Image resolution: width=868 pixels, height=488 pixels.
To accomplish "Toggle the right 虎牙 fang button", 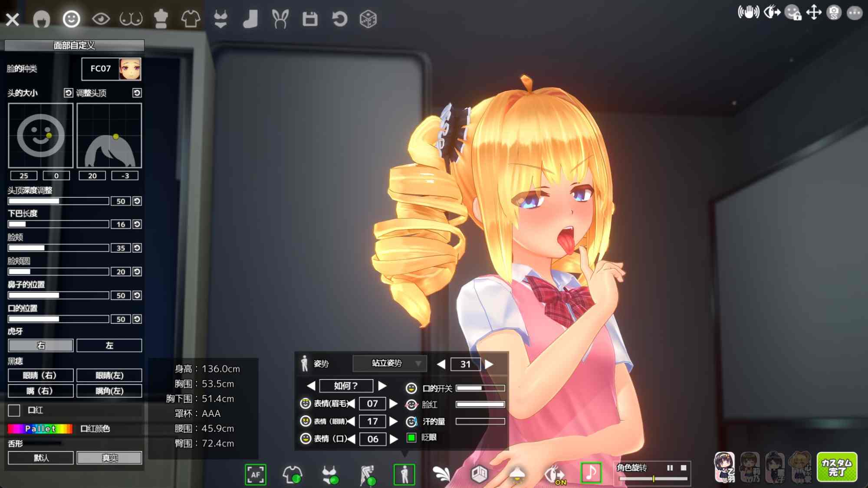I will click(x=41, y=345).
